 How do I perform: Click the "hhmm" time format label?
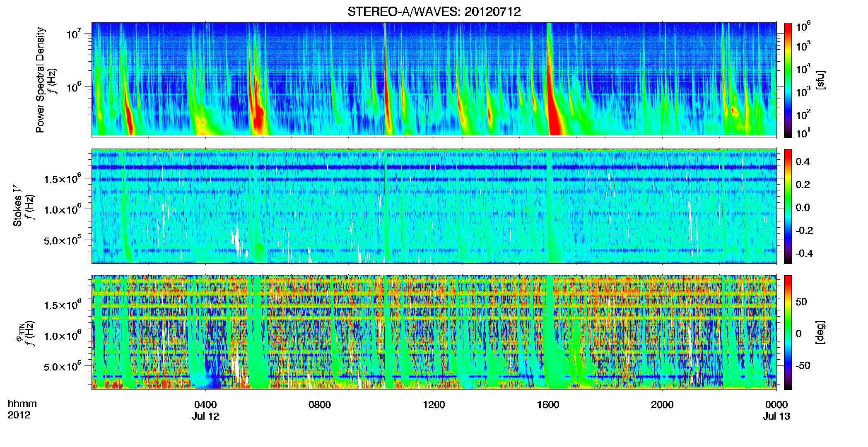22,404
